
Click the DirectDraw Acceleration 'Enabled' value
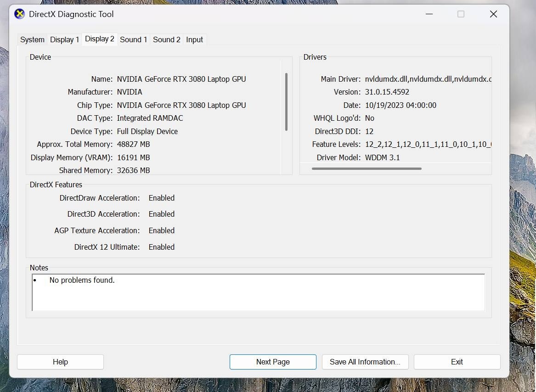(x=162, y=198)
